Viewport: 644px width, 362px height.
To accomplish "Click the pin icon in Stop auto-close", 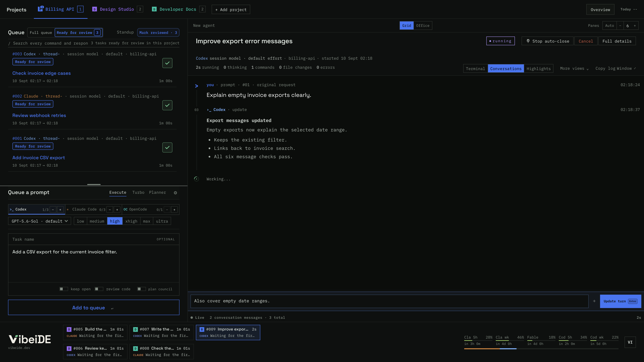I will click(528, 41).
